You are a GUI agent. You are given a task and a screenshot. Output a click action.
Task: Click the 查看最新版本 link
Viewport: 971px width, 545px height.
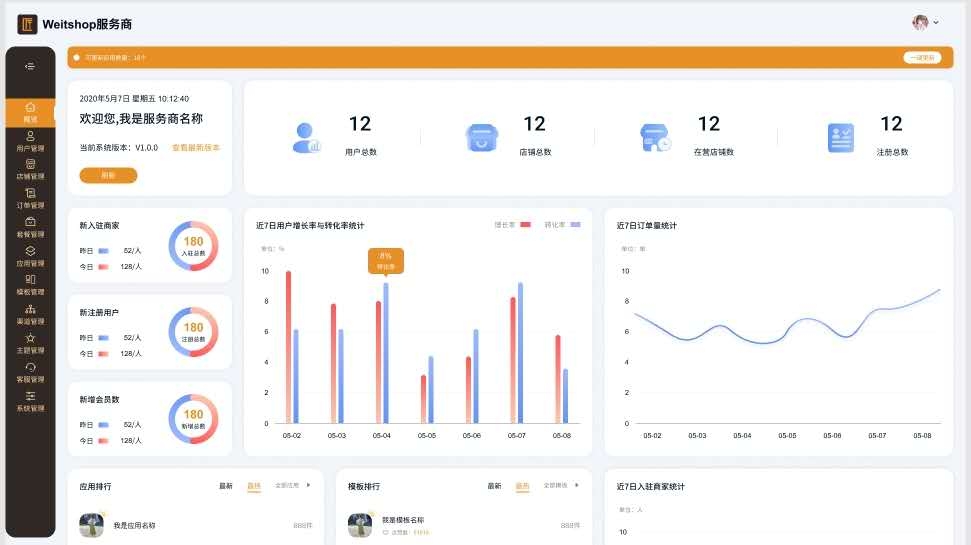point(196,147)
